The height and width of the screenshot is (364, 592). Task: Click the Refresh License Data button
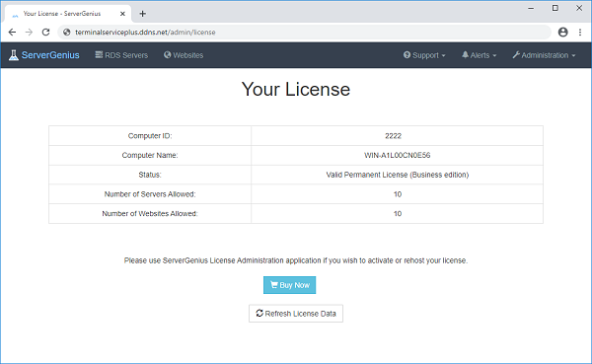point(296,314)
